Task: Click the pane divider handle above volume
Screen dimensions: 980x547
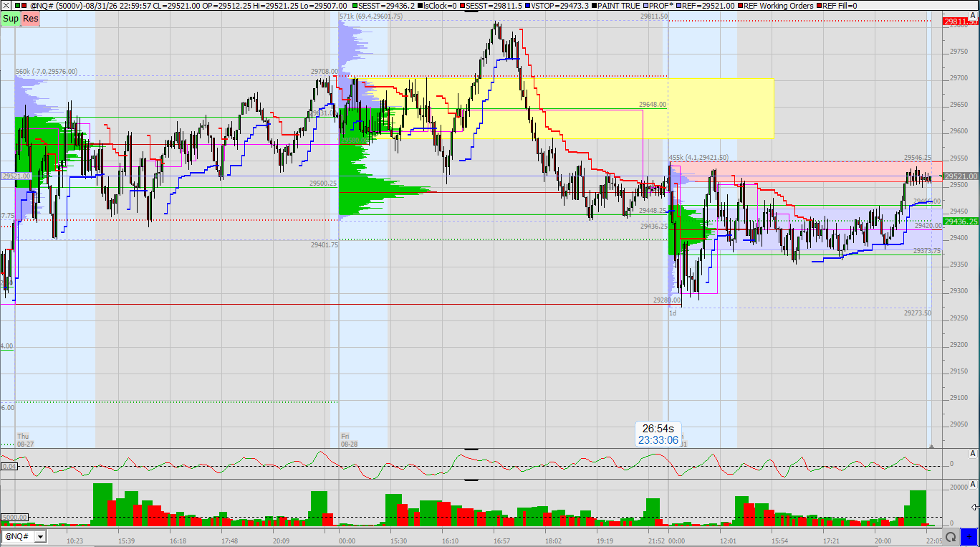Action: click(471, 480)
